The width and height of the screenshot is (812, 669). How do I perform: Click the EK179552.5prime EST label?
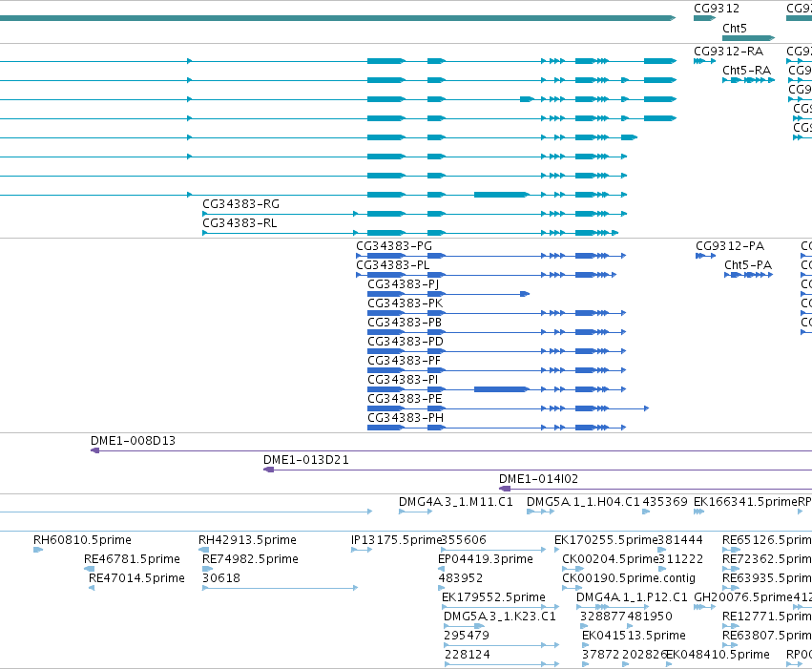point(493,597)
